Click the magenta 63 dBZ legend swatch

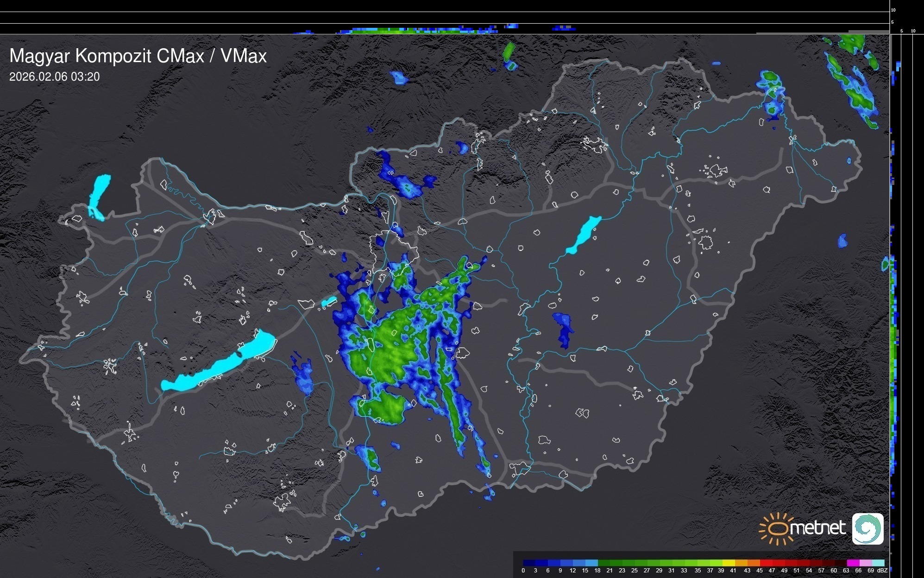click(x=853, y=563)
